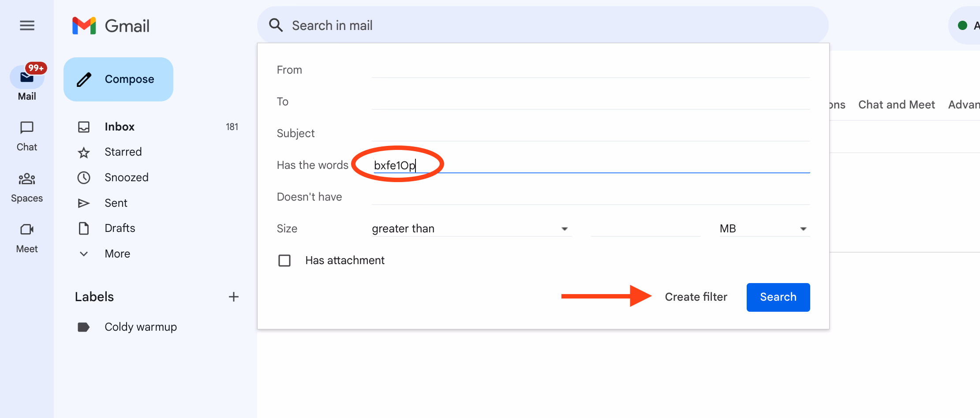Image resolution: width=980 pixels, height=418 pixels.
Task: Switch to Chat and Meet tab
Action: click(896, 104)
